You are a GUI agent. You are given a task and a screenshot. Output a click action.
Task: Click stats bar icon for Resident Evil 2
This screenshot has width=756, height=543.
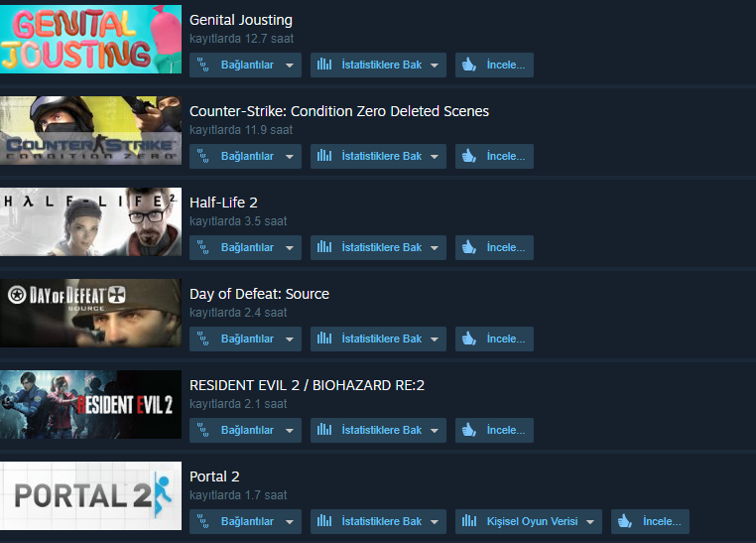tap(324, 430)
